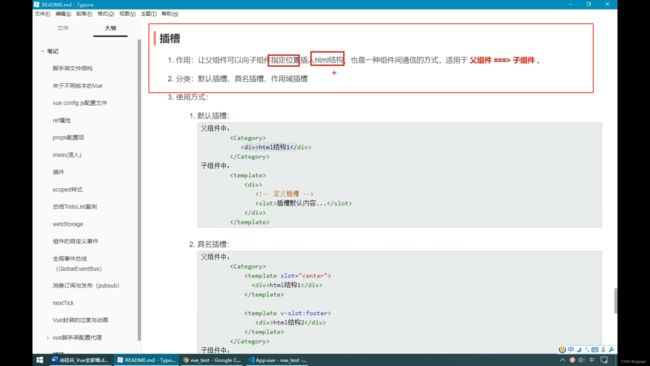This screenshot has width=650, height=366.
Task: Switch sidebar to the 文件 tab
Action: click(63, 28)
